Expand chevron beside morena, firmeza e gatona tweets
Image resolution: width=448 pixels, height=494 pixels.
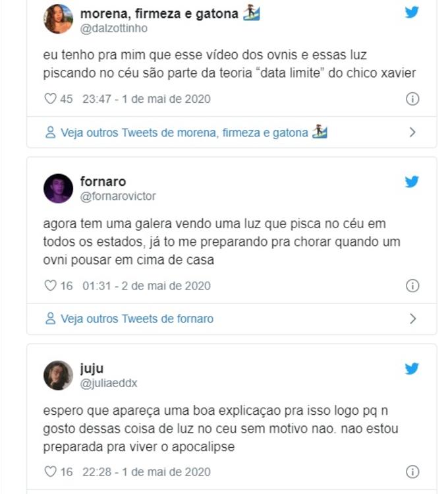(x=412, y=133)
